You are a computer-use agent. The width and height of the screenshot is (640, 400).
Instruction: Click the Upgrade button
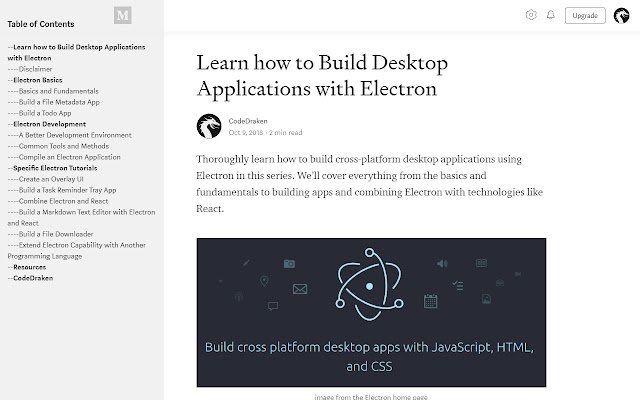point(585,16)
